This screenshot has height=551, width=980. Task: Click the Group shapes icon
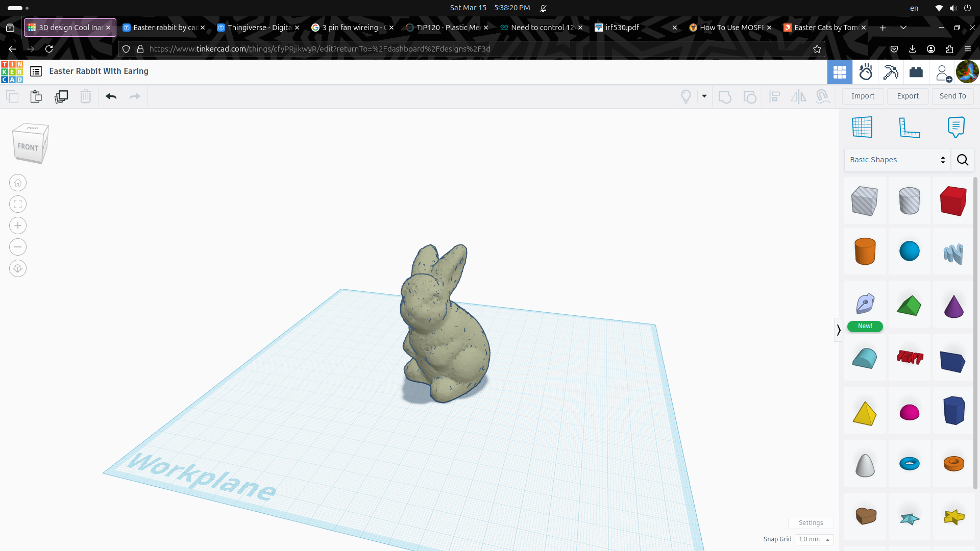(725, 96)
